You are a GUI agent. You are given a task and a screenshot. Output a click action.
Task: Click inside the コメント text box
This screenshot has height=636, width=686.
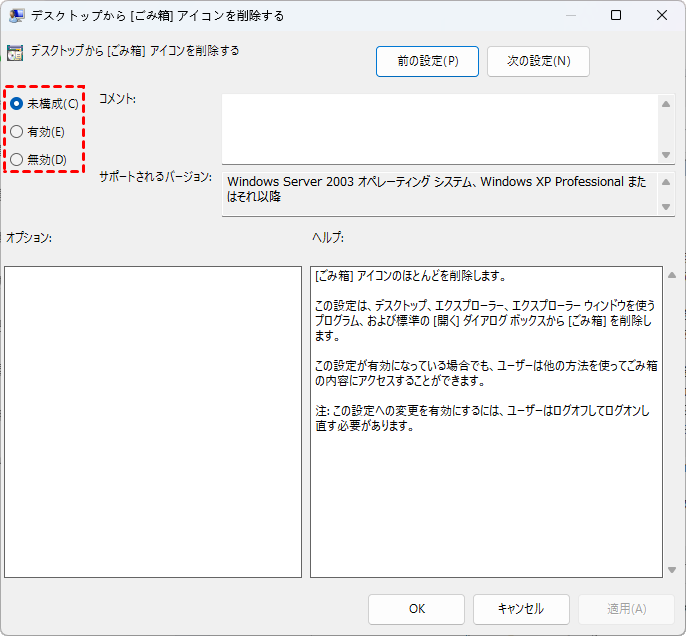pos(440,127)
